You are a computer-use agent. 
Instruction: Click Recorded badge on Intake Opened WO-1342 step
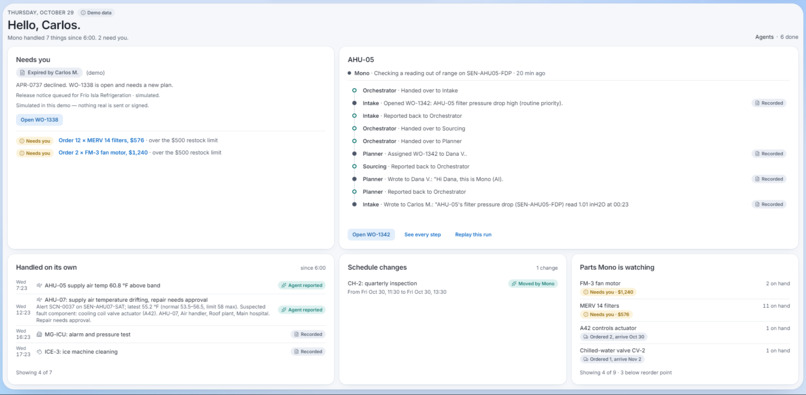[x=768, y=103]
